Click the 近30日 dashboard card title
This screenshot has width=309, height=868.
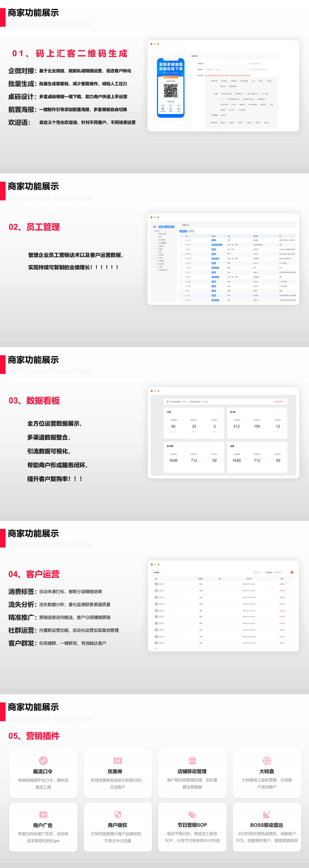170,446
